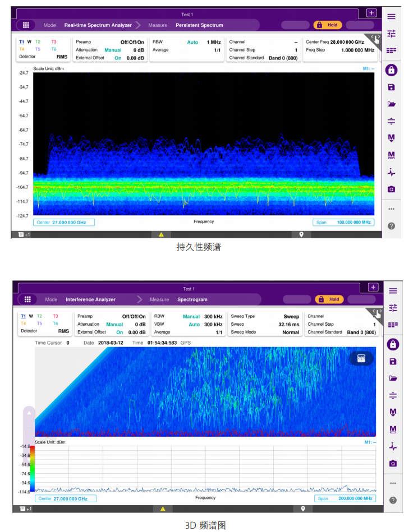Open three-dots more options, Persistent Spectrum sidebar
418x532 pixels.
[391, 209]
